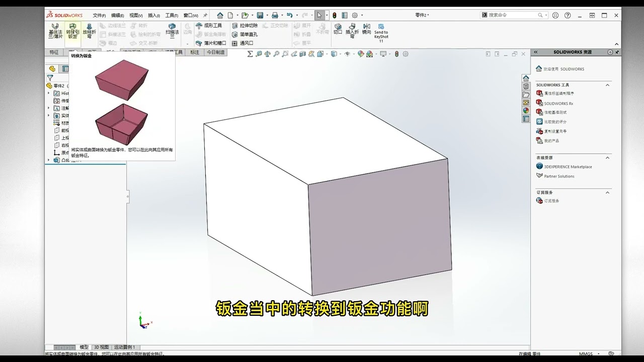The image size is (644, 362).
Task: Select the shaded right face of the box
Action: (380, 227)
